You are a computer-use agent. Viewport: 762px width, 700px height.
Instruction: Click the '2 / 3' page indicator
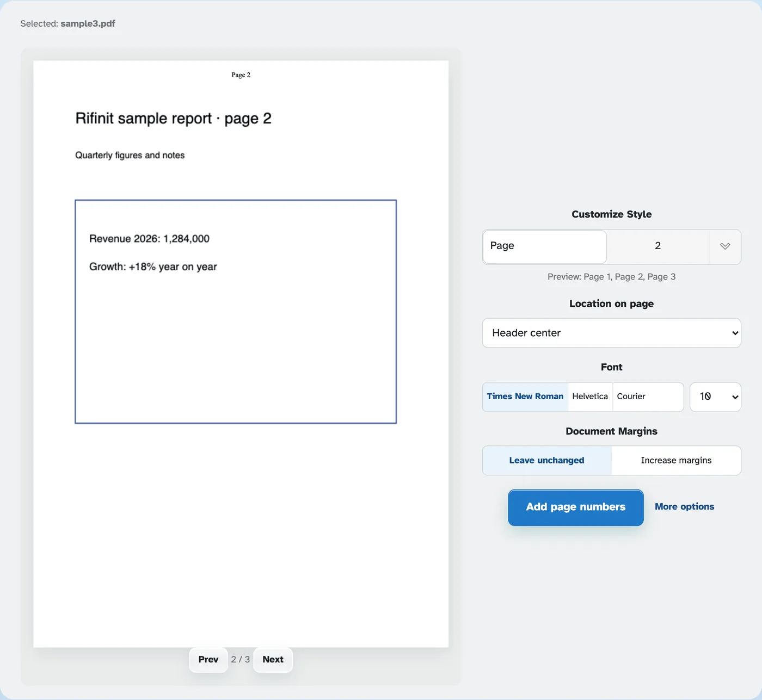tap(241, 659)
